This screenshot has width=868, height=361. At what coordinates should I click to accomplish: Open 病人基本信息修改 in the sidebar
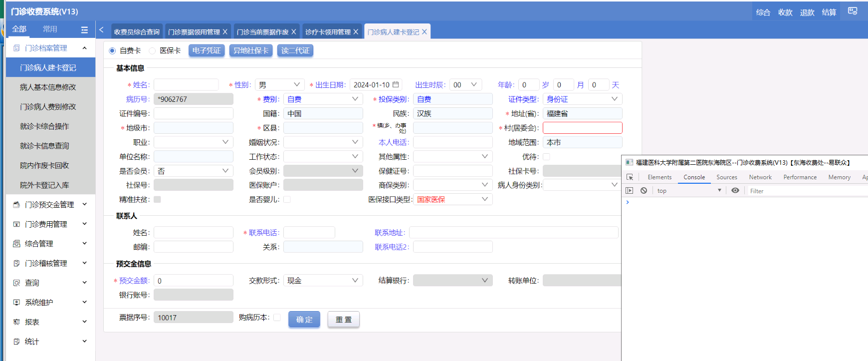(50, 87)
